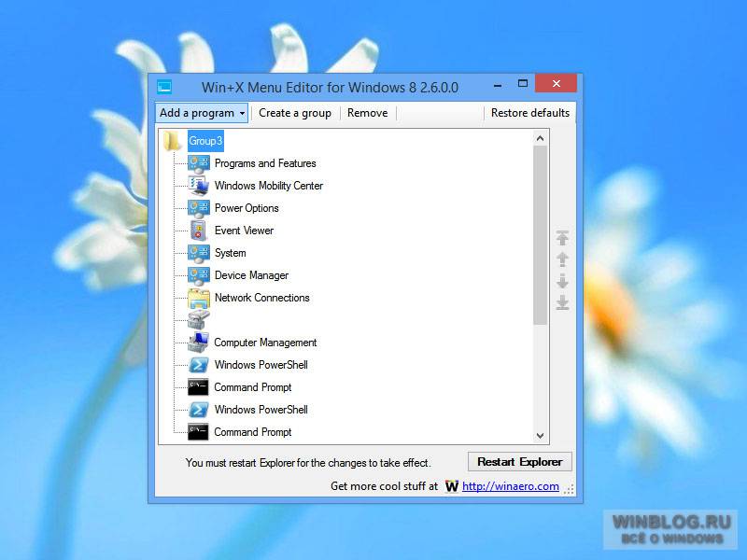The height and width of the screenshot is (560, 747).
Task: Click the Device Manager icon
Action: [199, 275]
